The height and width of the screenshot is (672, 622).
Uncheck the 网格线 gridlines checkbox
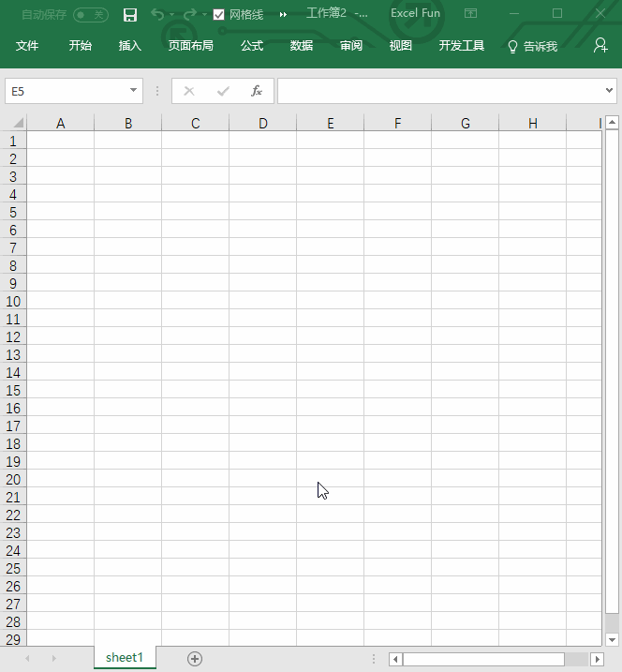coord(219,15)
